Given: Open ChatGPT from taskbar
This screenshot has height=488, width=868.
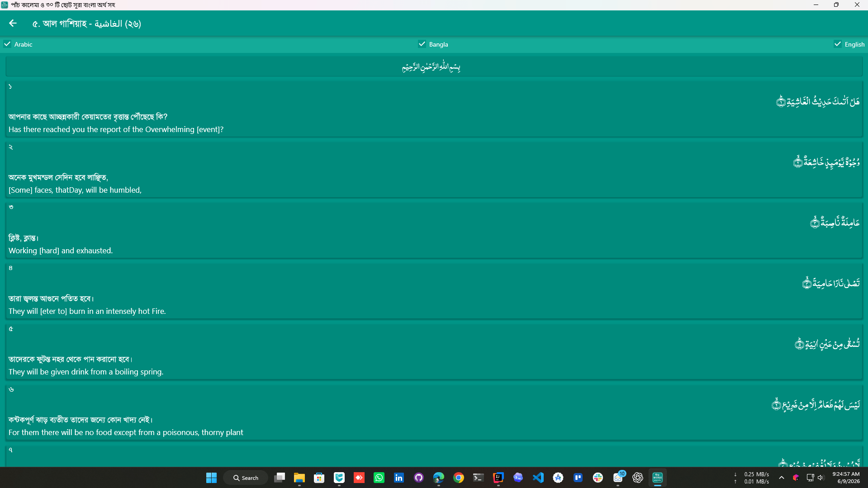Looking at the screenshot, I should pos(638,478).
